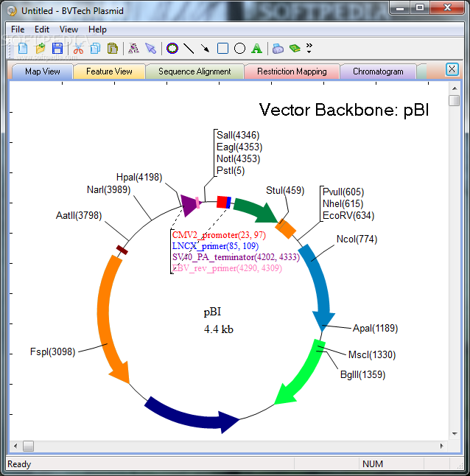Choose the circular plasmid map tool
470x476 pixels.
coord(172,49)
